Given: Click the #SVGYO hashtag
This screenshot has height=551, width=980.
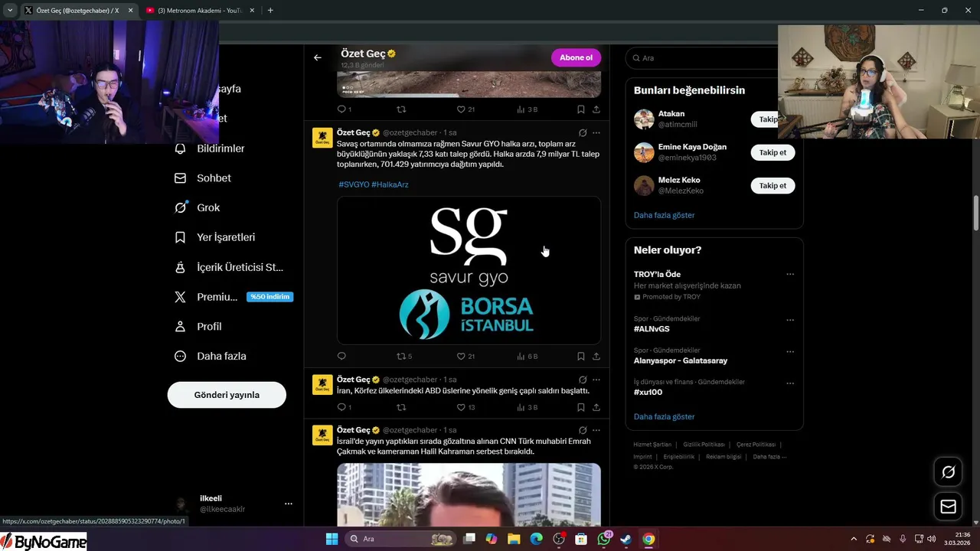Looking at the screenshot, I should pyautogui.click(x=354, y=184).
